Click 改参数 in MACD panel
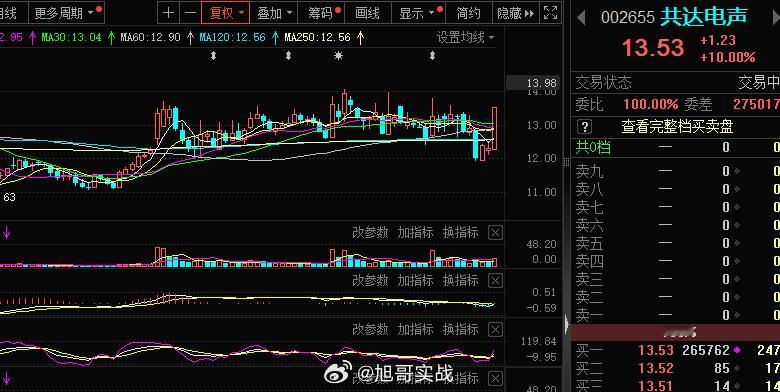The width and height of the screenshot is (780, 392). 370,281
